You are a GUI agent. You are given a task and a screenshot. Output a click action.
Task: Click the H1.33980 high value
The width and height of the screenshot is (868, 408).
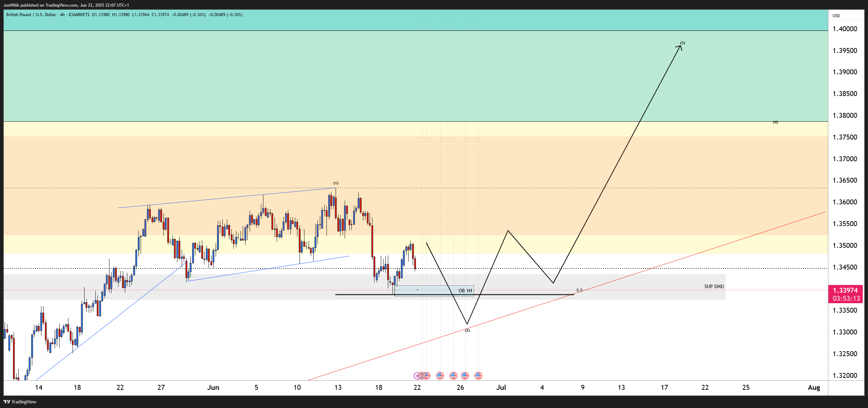pyautogui.click(x=121, y=15)
